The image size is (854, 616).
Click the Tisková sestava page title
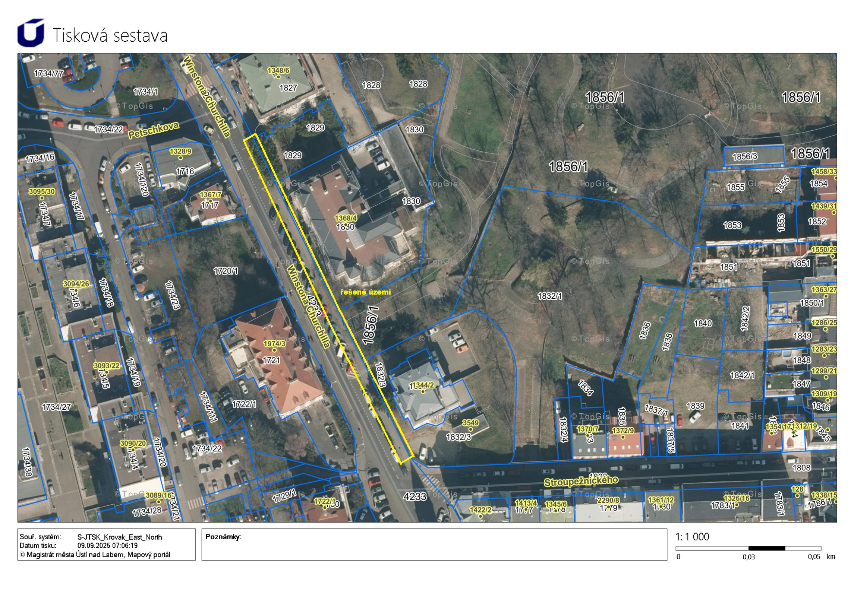coord(110,35)
